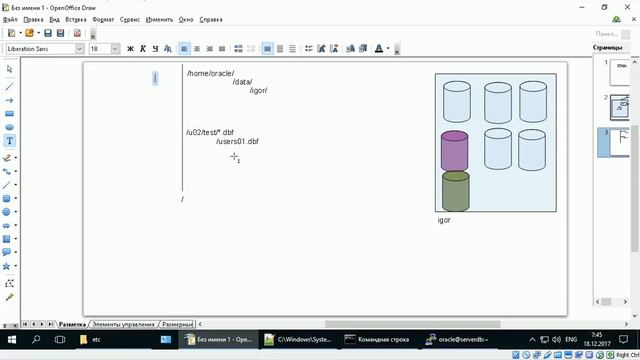Toggle Bold formatting
Screen dimensions: 640x360
click(x=130, y=49)
